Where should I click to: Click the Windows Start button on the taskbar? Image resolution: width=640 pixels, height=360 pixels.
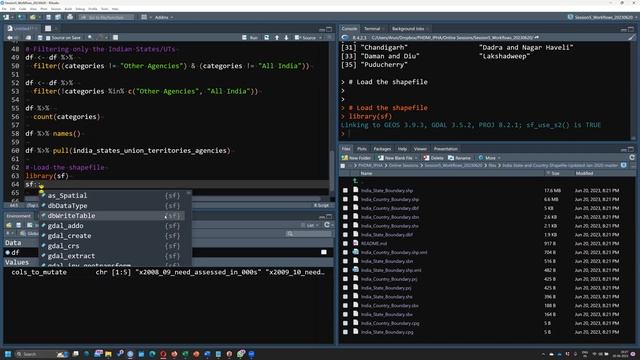click(x=8, y=354)
